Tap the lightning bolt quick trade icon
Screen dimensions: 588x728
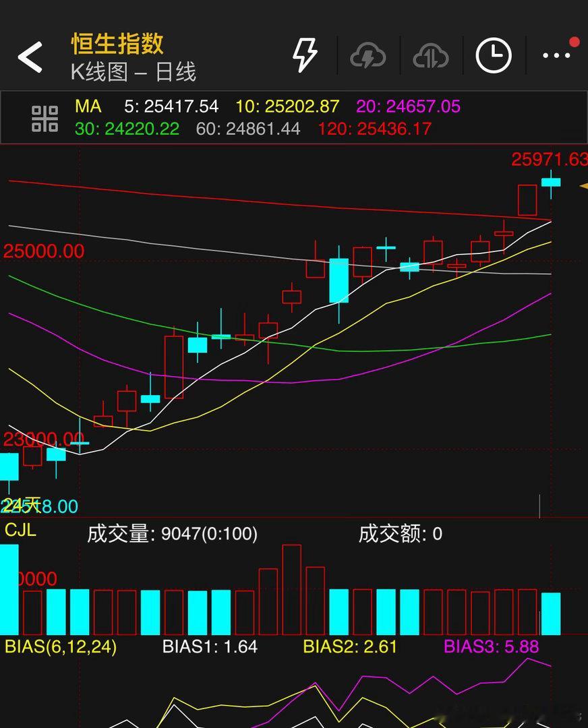[305, 55]
